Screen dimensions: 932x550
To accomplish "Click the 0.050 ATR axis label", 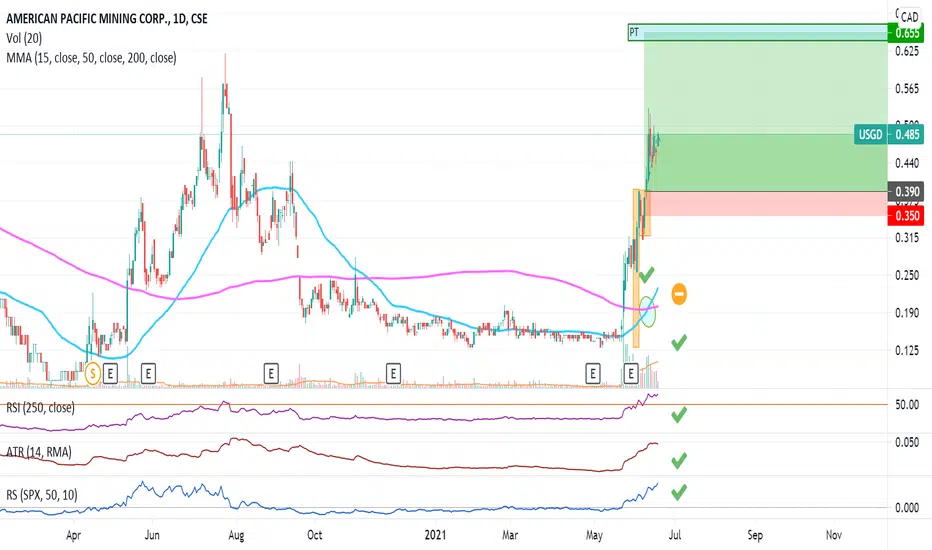I will click(x=907, y=442).
